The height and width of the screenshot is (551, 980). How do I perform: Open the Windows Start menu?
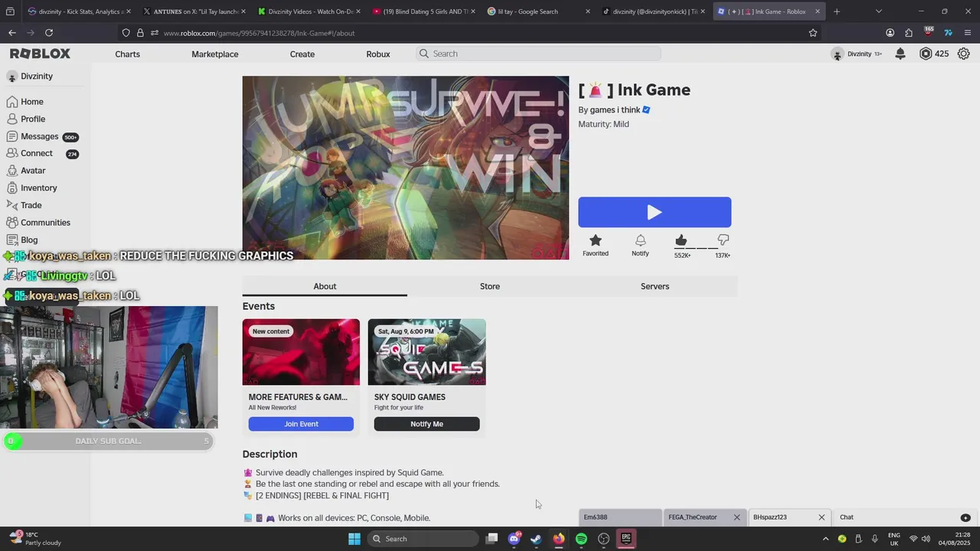click(x=354, y=539)
